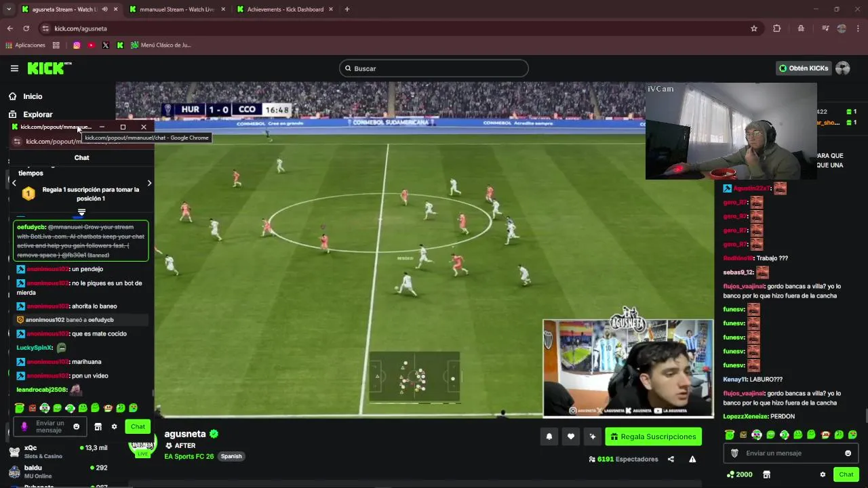
Task: Go to previous pinned item in popout chat
Action: (x=14, y=183)
